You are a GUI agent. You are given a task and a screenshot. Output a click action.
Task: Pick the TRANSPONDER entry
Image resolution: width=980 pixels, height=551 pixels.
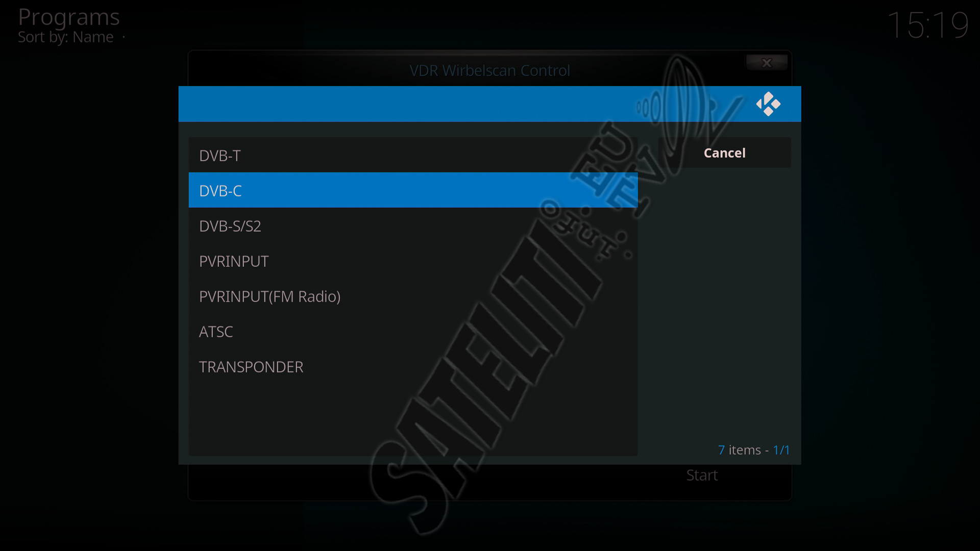click(413, 366)
